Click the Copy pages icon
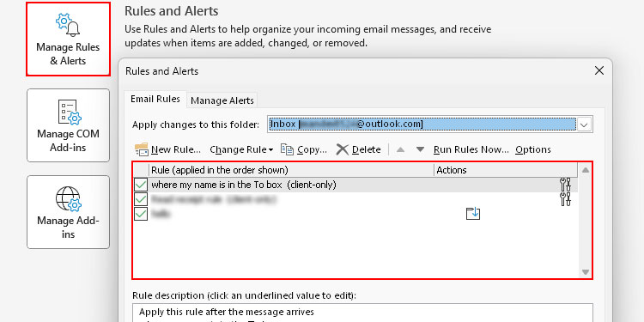 pos(287,149)
